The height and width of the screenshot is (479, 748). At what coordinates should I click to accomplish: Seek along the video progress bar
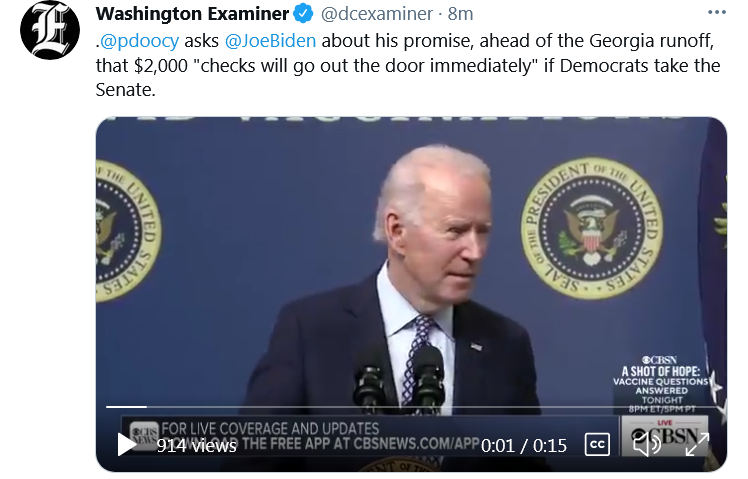point(411,406)
